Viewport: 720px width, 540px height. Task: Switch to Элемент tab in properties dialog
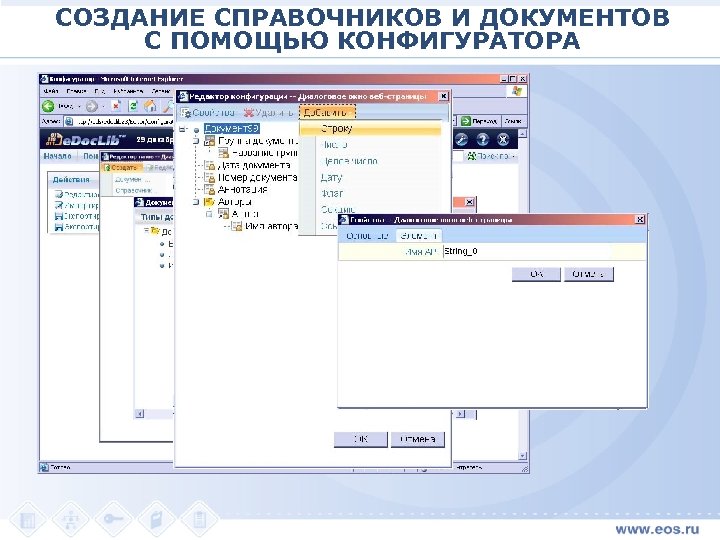click(418, 236)
